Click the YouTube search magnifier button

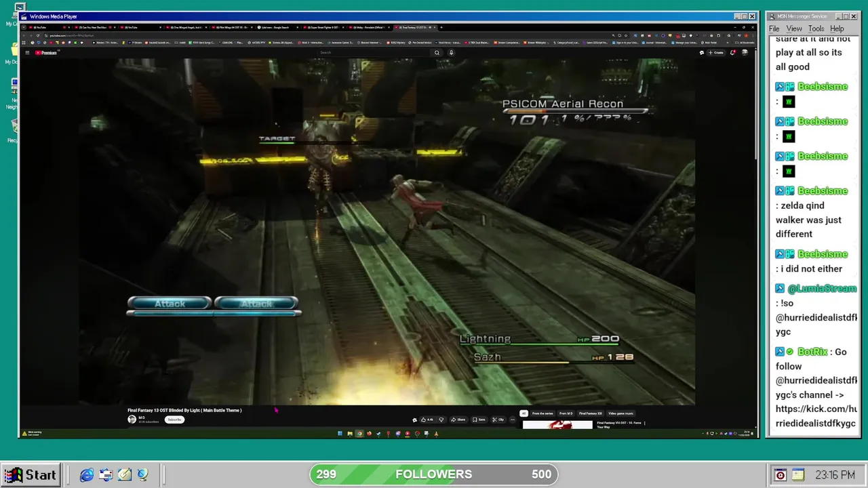437,52
